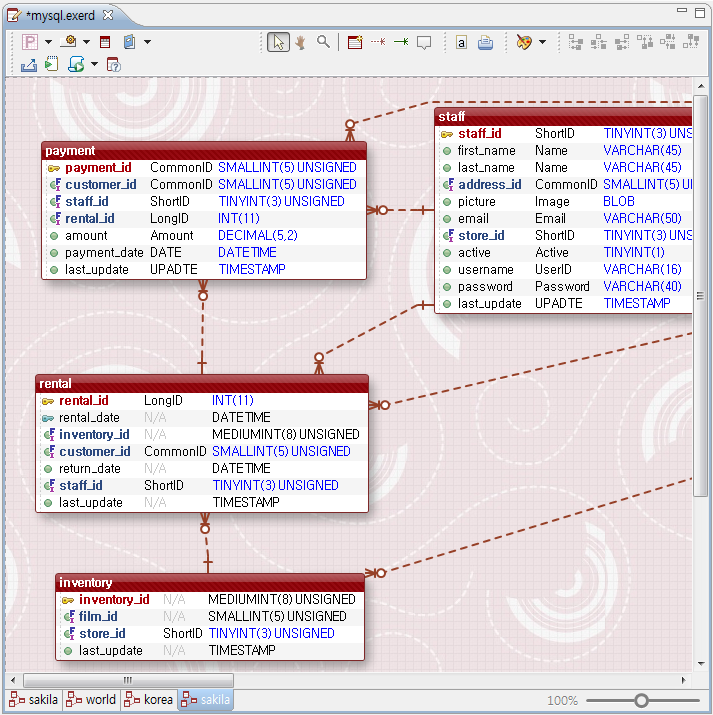This screenshot has width=713, height=715.
Task: Open dropdown next to run script icon
Action: point(94,64)
